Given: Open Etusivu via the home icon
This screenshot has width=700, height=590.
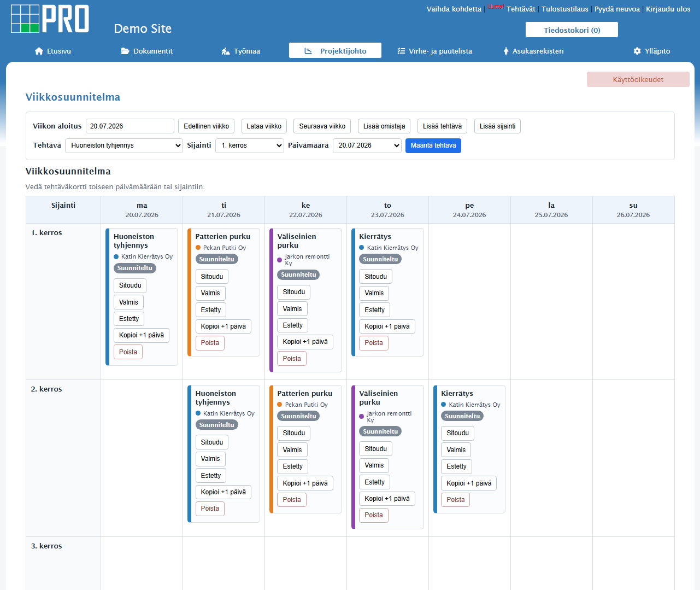Looking at the screenshot, I should 39,51.
